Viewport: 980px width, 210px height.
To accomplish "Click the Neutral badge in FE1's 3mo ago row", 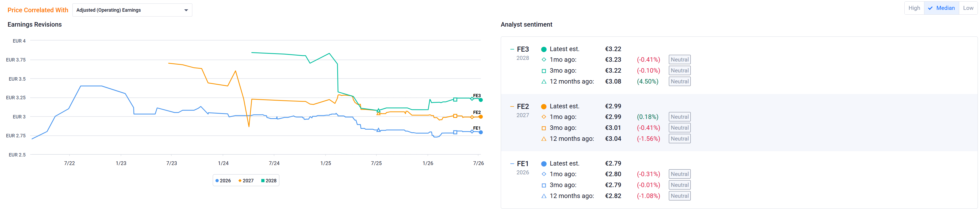I will click(680, 185).
